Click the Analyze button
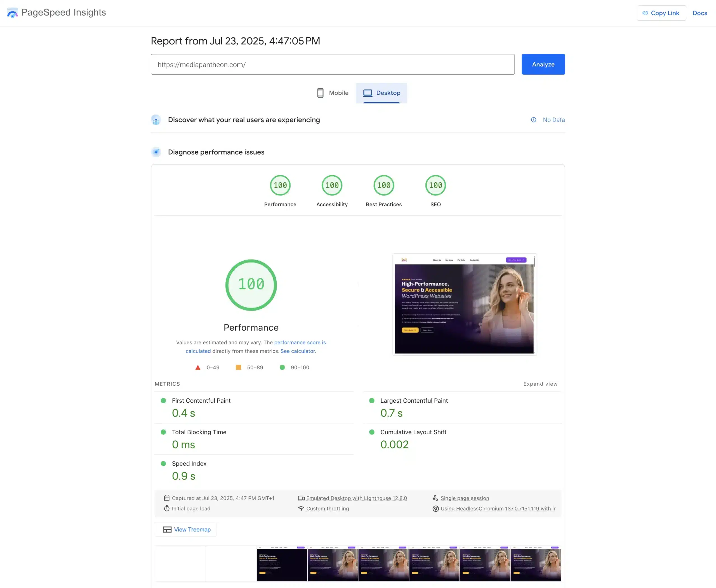This screenshot has height=588, width=716. pyautogui.click(x=543, y=64)
